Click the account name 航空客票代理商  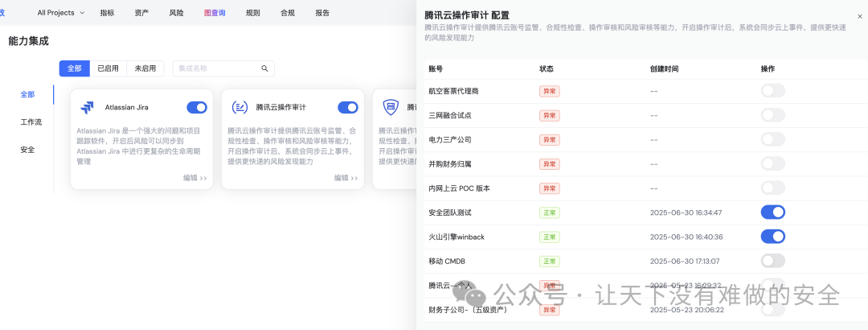[453, 91]
